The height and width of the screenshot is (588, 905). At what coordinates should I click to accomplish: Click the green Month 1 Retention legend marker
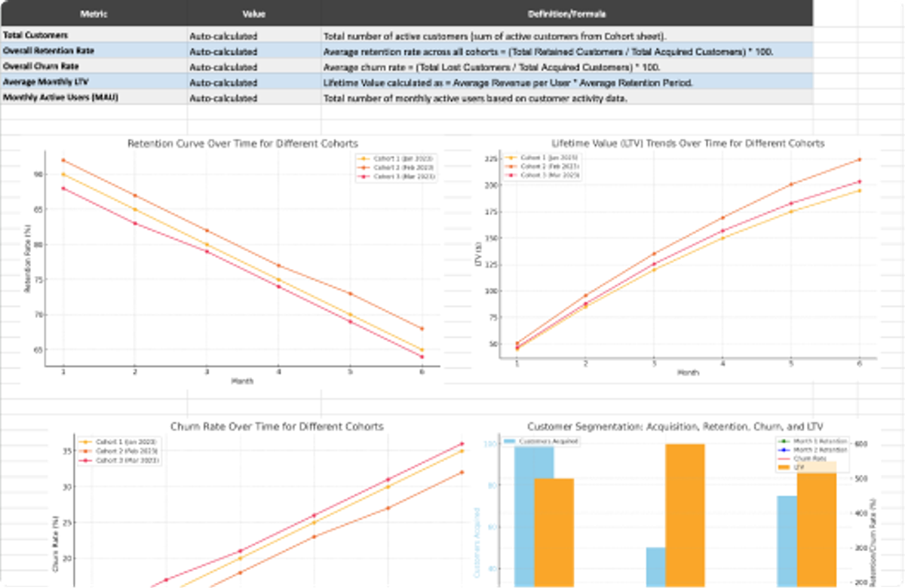tap(784, 441)
